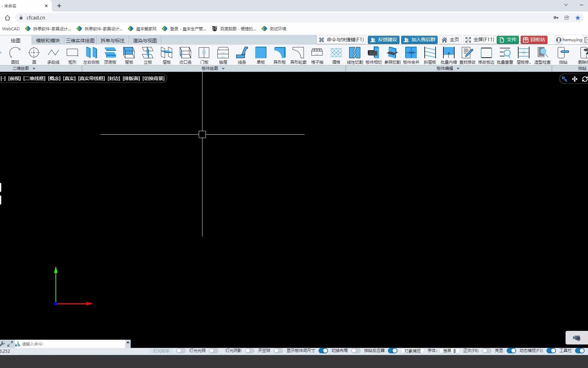The width and height of the screenshot is (588, 368).
Task: Toggle the 灯光光照 lighting switch
Action: [x=214, y=351]
